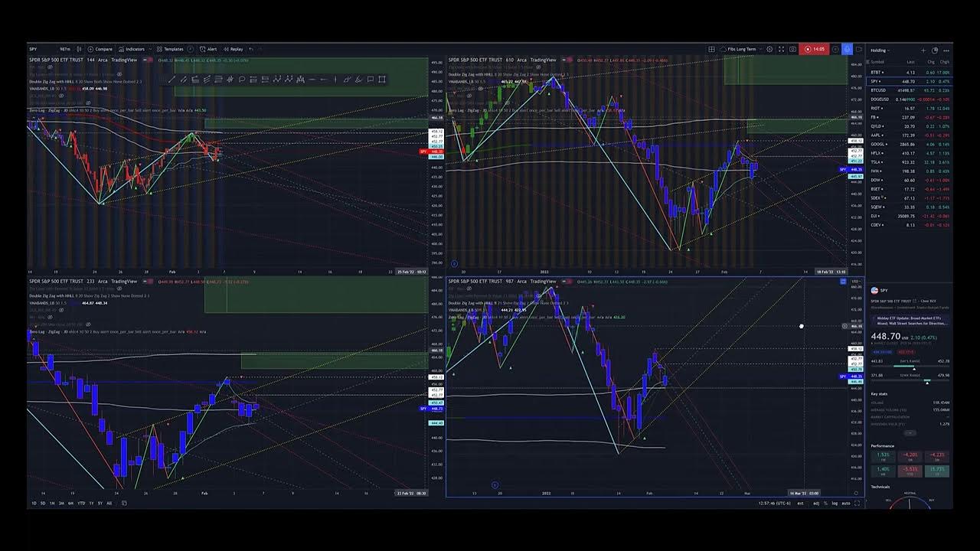This screenshot has width=980, height=551.
Task: Click the 52-week range indicator bar
Action: [x=910, y=380]
